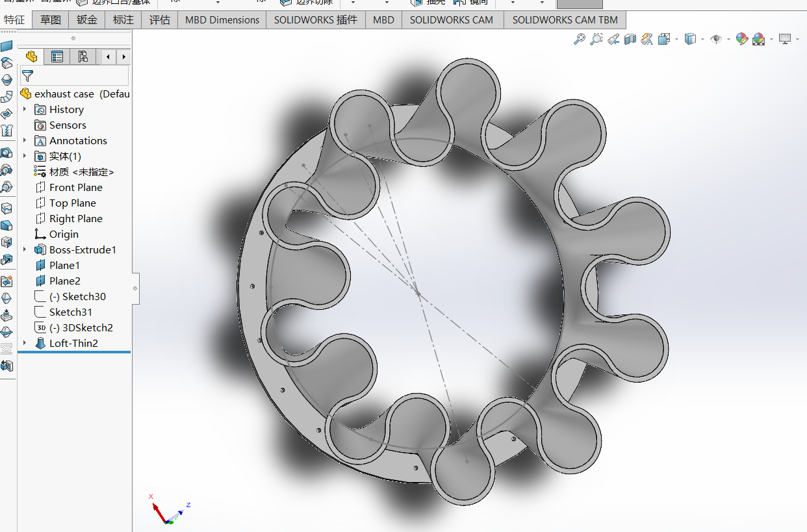807x532 pixels.
Task: Expand the Boss-Extrude1 feature
Action: pyautogui.click(x=25, y=249)
